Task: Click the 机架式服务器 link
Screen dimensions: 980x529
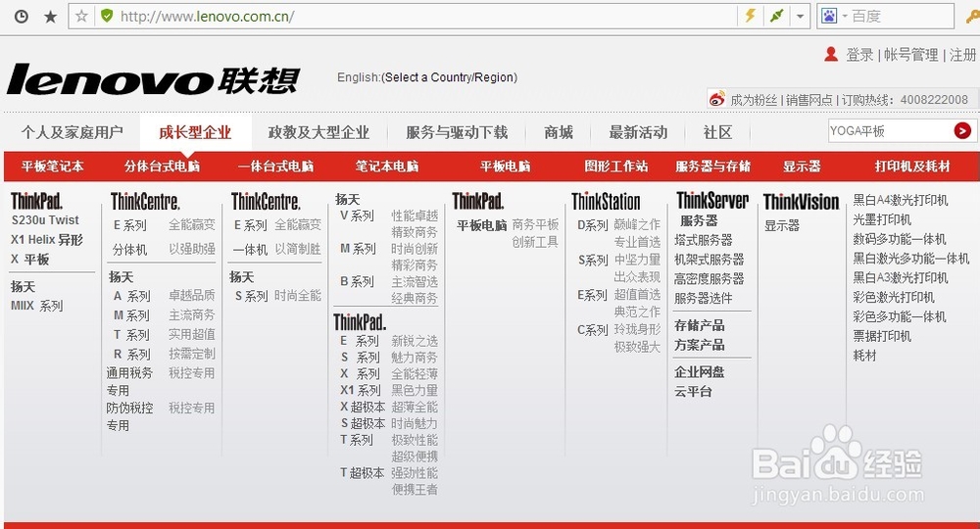Action: pos(709,260)
